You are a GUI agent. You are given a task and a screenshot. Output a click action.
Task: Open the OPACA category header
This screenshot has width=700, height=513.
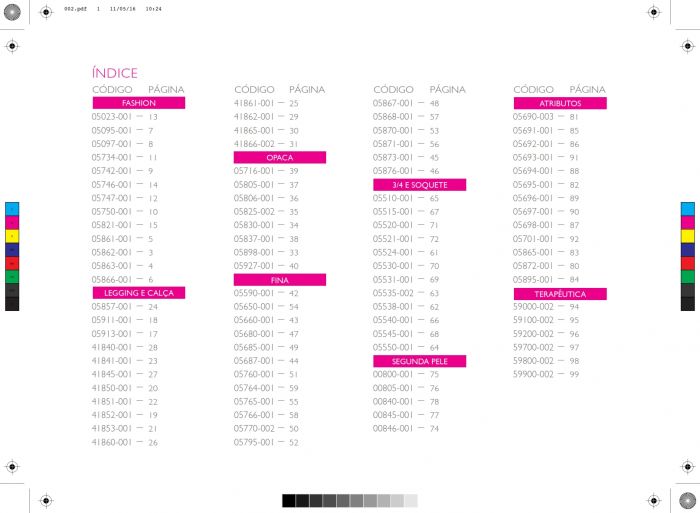(280, 158)
